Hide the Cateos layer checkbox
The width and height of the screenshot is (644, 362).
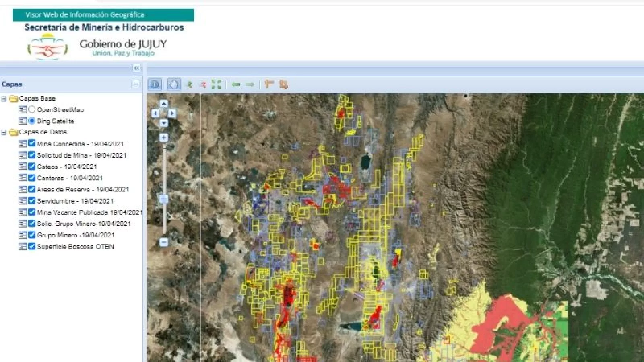coord(32,166)
